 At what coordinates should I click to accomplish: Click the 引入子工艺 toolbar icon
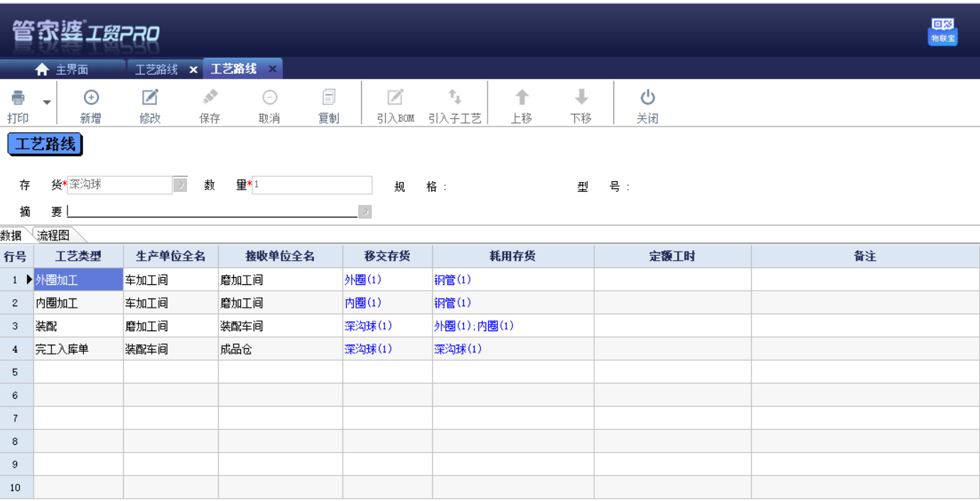click(455, 98)
